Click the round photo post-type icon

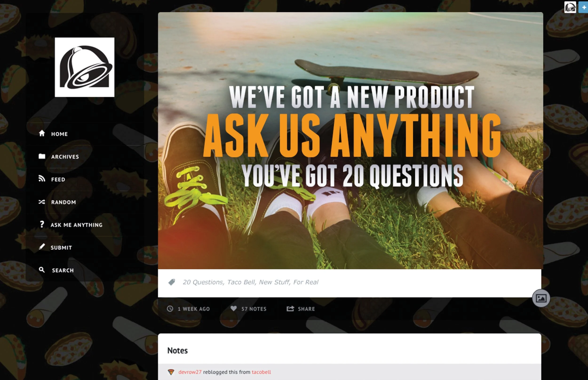tap(541, 298)
